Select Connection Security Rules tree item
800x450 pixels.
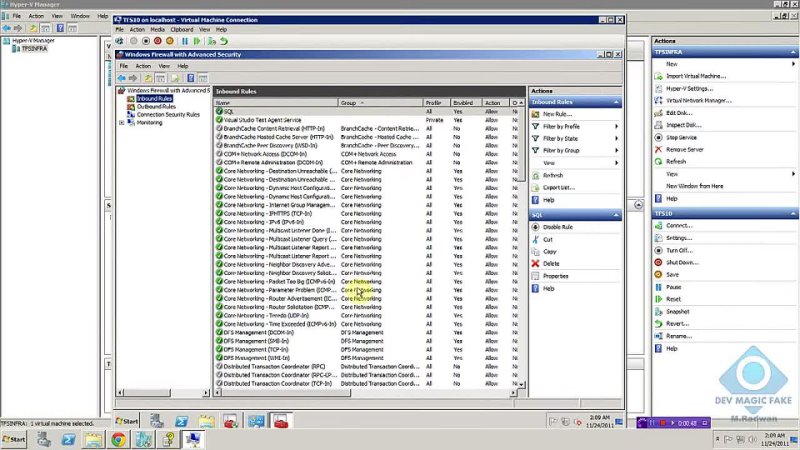tap(168, 115)
